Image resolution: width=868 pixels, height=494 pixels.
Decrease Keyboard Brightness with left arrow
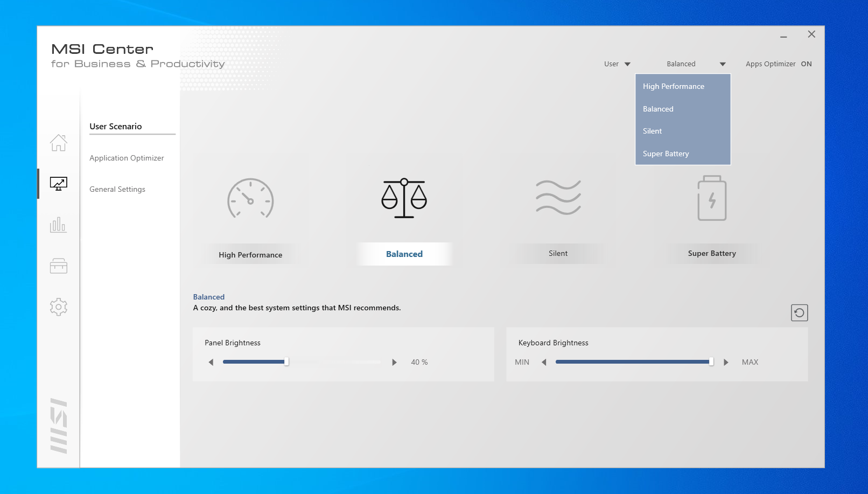(544, 362)
